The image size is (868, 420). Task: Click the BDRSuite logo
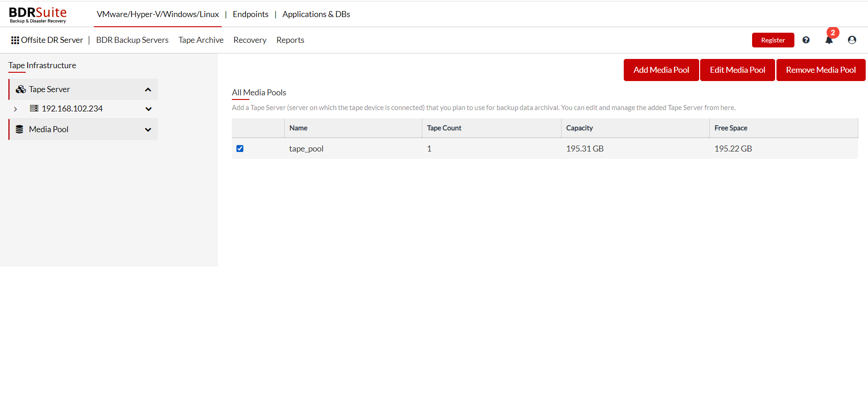pos(38,15)
